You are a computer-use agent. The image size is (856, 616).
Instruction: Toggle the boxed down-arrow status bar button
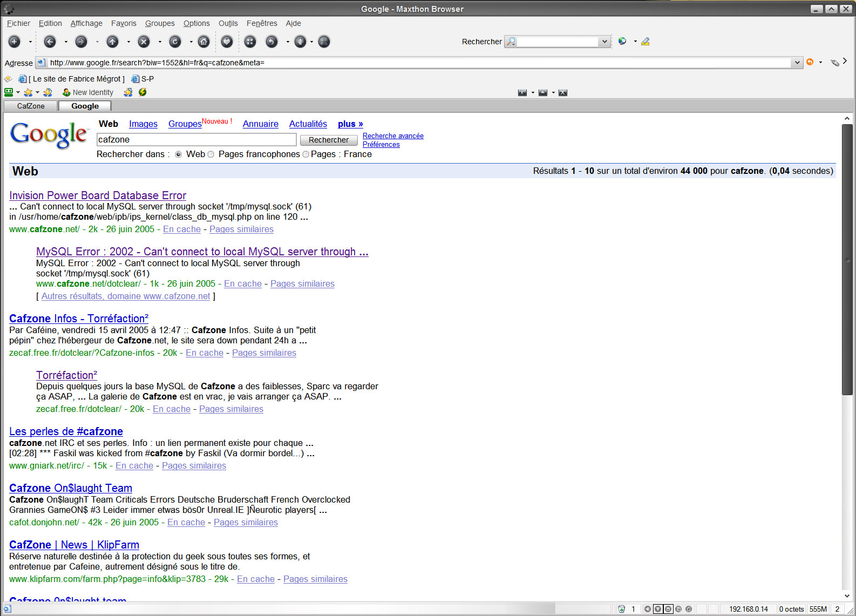pos(658,609)
